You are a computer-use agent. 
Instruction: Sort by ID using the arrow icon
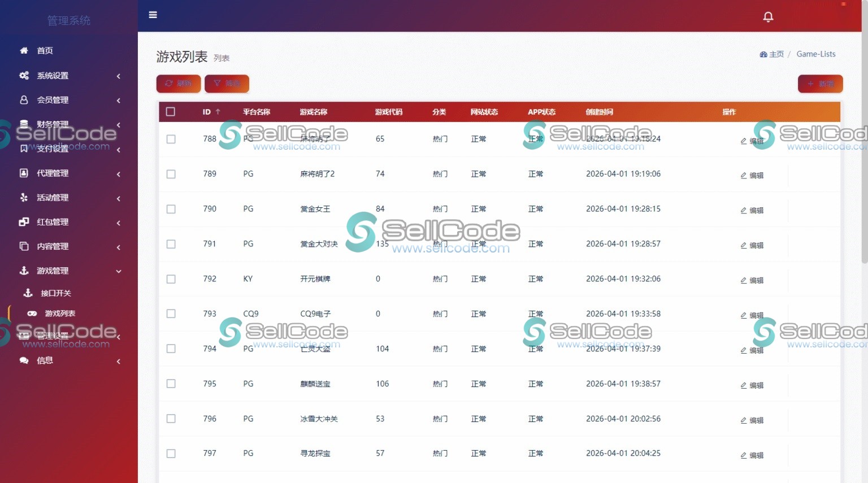tap(218, 112)
